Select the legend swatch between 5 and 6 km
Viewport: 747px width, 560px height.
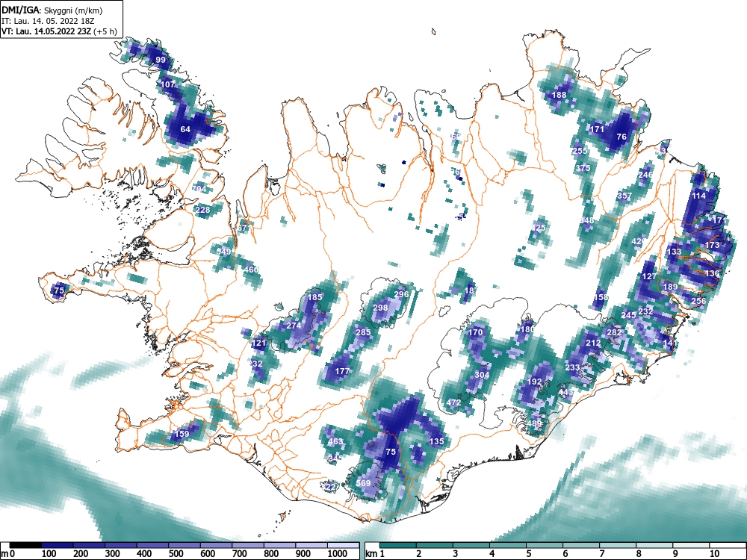coord(545,545)
